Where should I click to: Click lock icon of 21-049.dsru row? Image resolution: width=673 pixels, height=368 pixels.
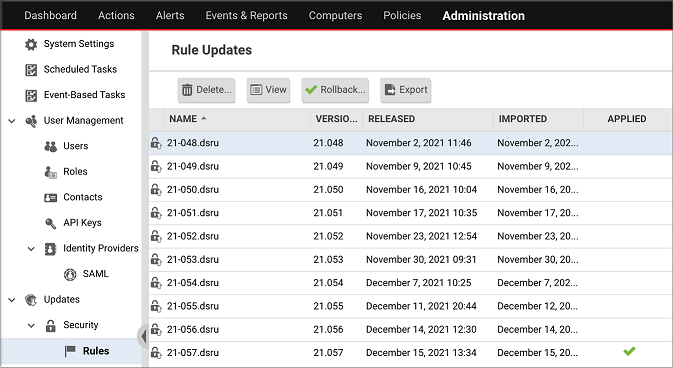[156, 166]
